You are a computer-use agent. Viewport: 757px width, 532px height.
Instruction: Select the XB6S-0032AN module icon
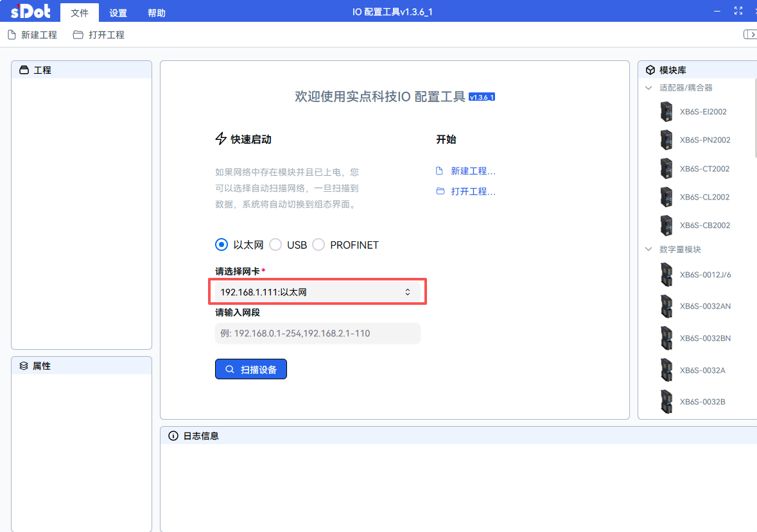[666, 306]
